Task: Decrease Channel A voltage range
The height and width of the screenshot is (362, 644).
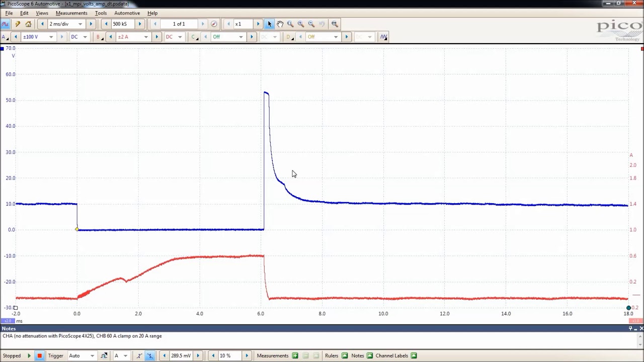Action: click(16, 37)
